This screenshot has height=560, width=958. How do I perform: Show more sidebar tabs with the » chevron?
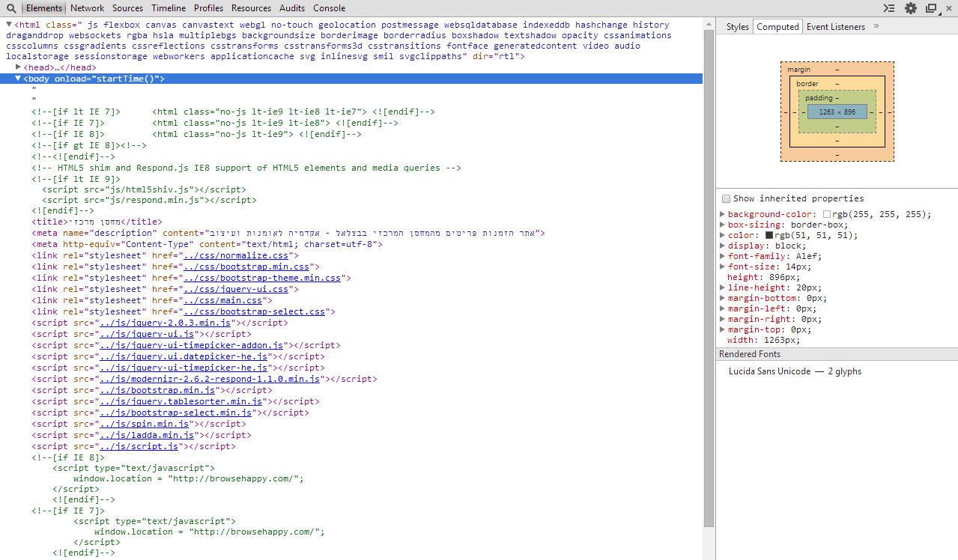click(876, 26)
